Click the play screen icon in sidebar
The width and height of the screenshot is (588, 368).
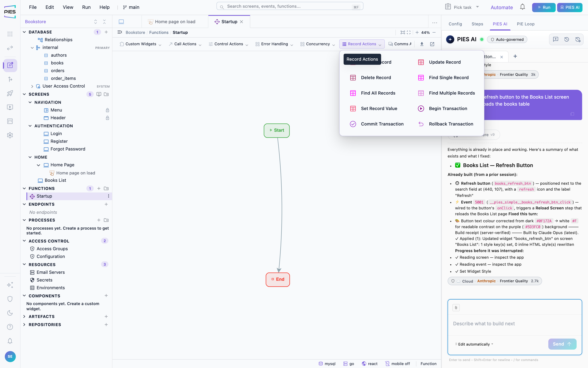[10, 107]
